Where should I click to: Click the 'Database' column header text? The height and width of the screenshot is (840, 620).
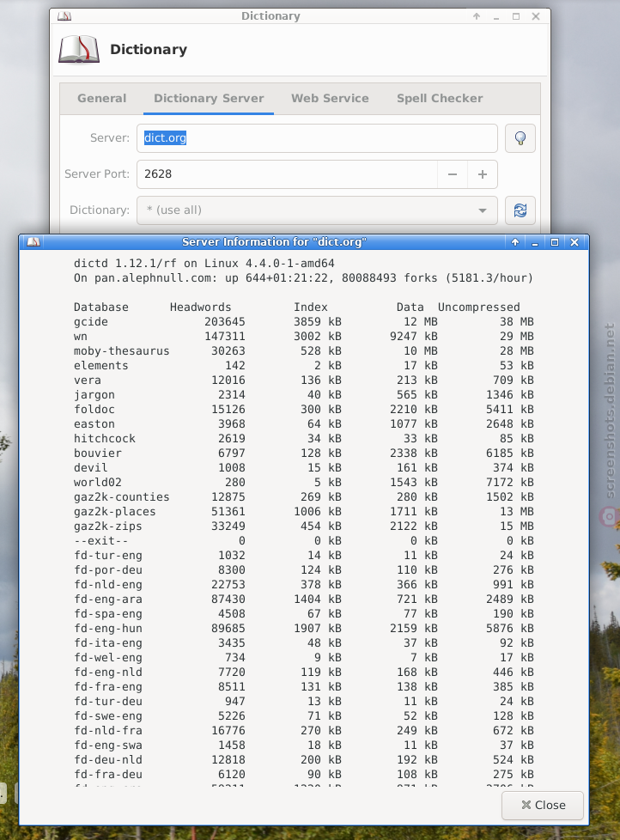101,307
